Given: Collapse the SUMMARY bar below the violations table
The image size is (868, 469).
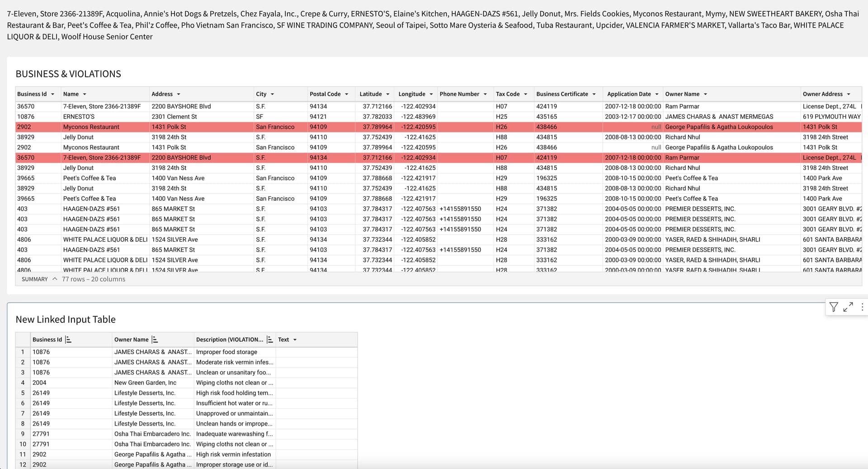Looking at the screenshot, I should (54, 279).
